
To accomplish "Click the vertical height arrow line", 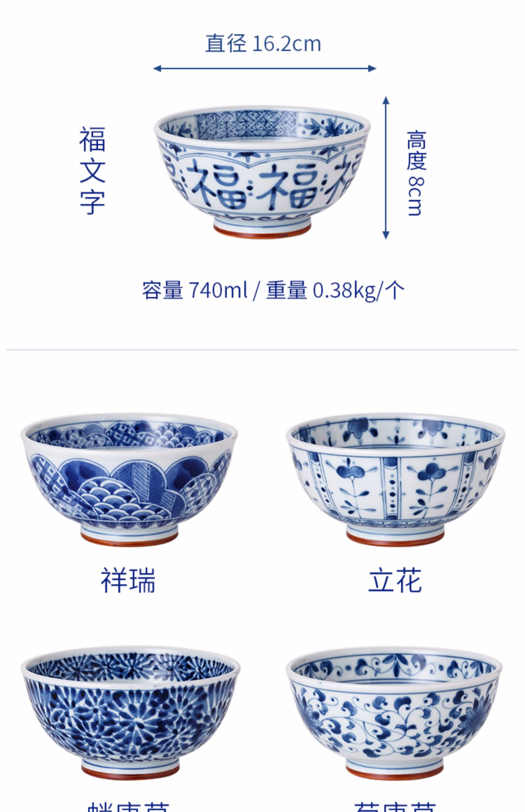I will (386, 168).
